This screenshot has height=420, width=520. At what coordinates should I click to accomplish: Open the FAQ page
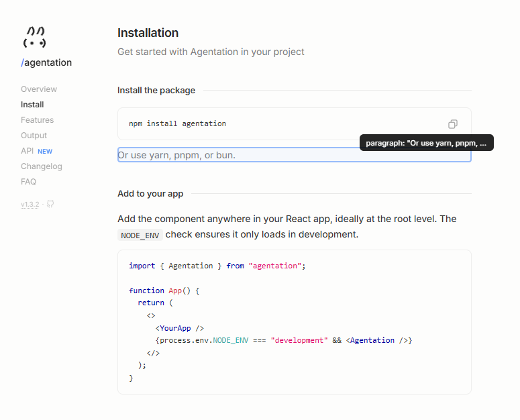[28, 182]
